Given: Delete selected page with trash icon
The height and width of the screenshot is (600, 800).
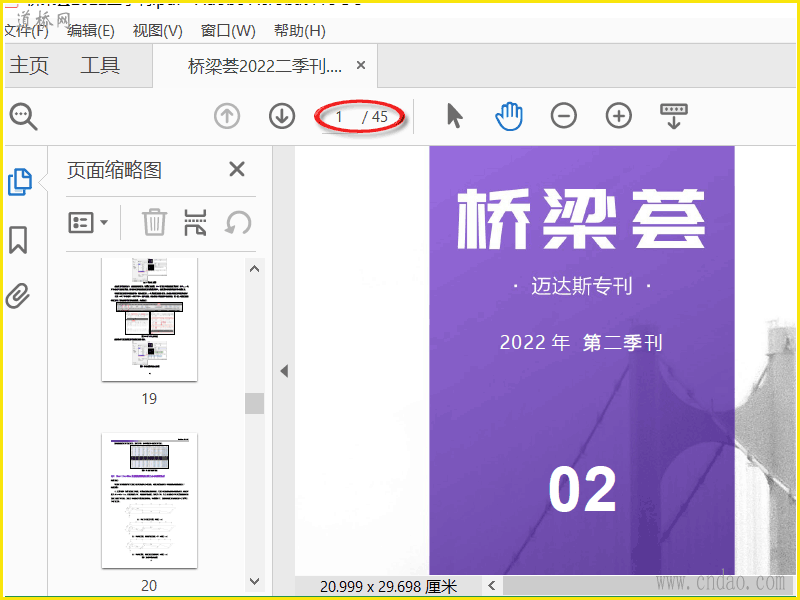Looking at the screenshot, I should point(154,222).
